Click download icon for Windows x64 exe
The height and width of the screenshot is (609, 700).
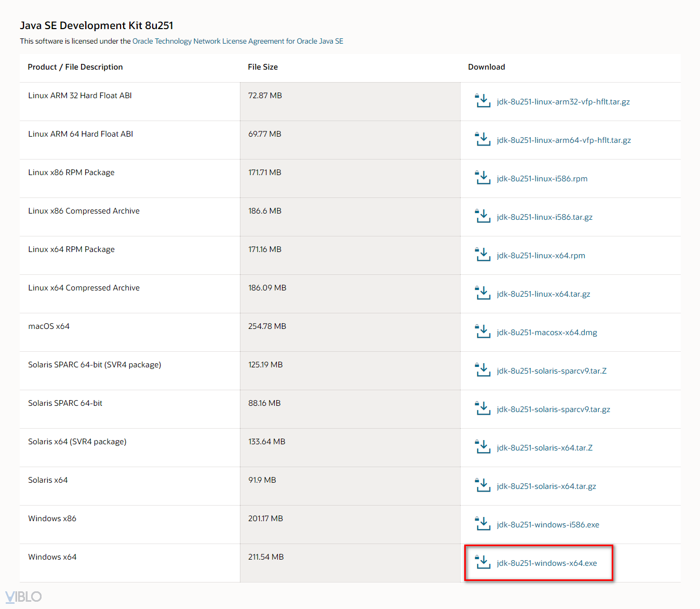tap(483, 562)
